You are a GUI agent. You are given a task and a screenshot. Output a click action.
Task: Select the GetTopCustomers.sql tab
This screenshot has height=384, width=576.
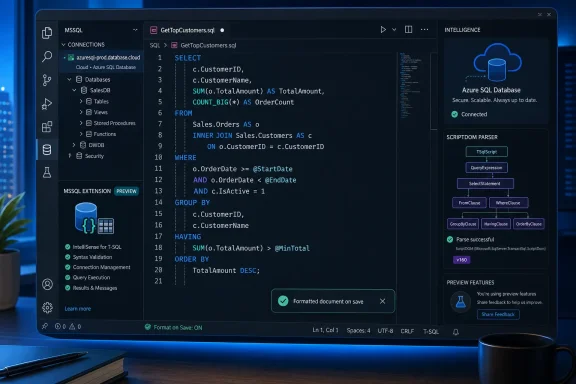[187, 30]
